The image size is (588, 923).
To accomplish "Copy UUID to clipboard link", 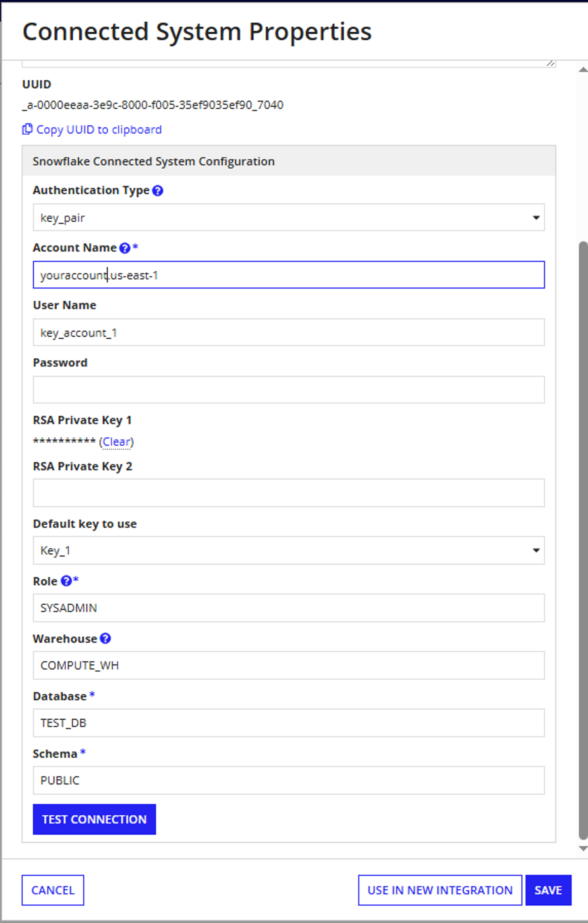I will 99,130.
